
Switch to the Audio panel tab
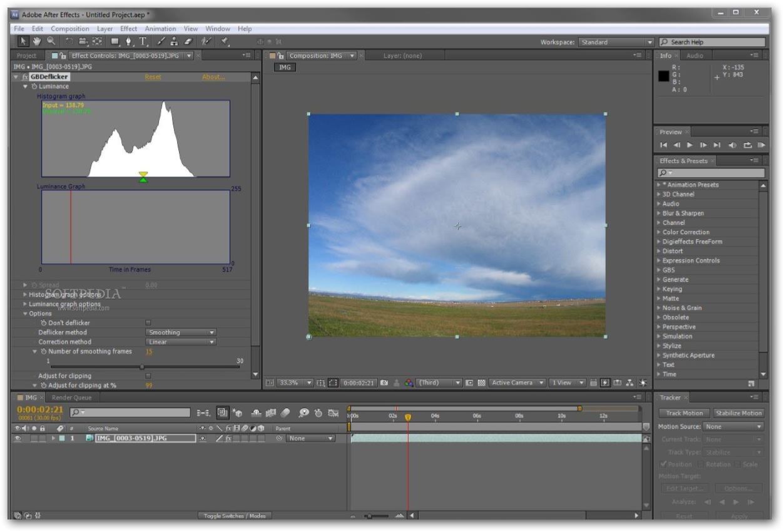click(695, 56)
